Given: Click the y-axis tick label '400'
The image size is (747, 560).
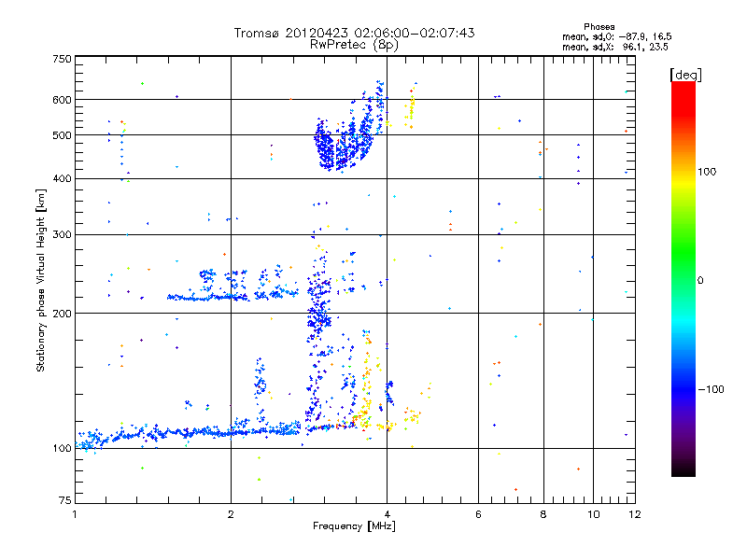Looking at the screenshot, I should pos(62,179).
